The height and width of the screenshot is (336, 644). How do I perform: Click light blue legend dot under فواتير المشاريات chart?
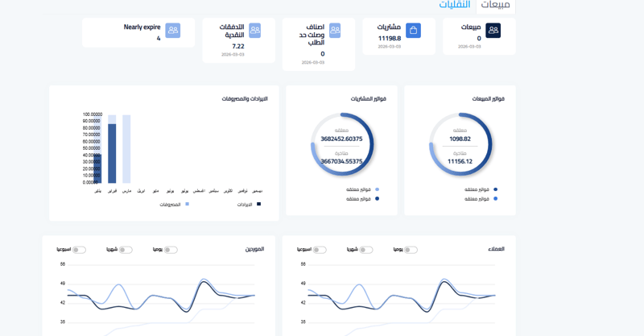377,189
